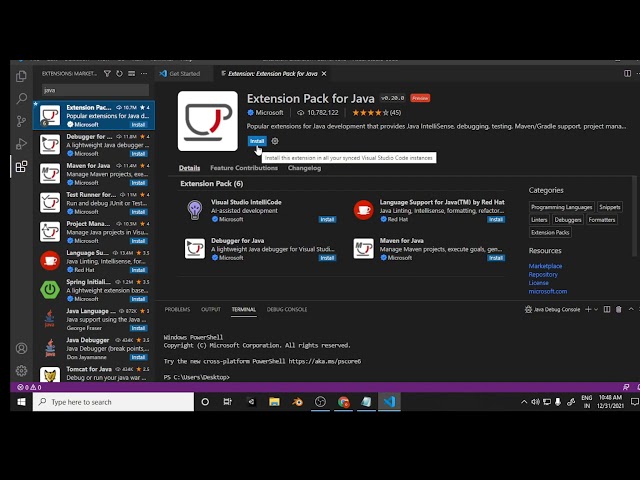Screen dimensions: 640x480
Task: Open the gear next to Install button
Action: tap(275, 141)
